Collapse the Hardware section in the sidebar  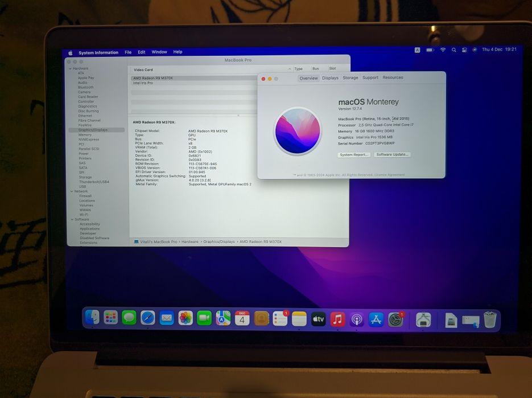pyautogui.click(x=70, y=68)
